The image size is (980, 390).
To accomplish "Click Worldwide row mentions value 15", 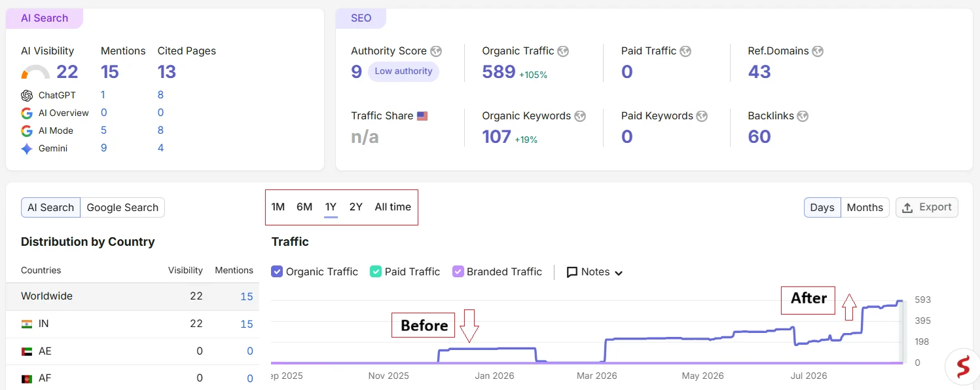I will coord(246,297).
